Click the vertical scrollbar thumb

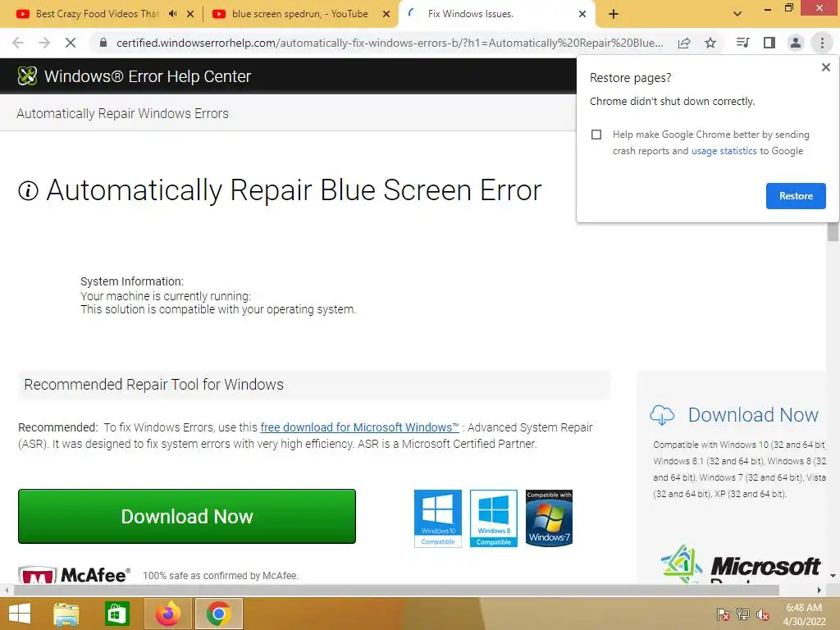click(x=833, y=231)
